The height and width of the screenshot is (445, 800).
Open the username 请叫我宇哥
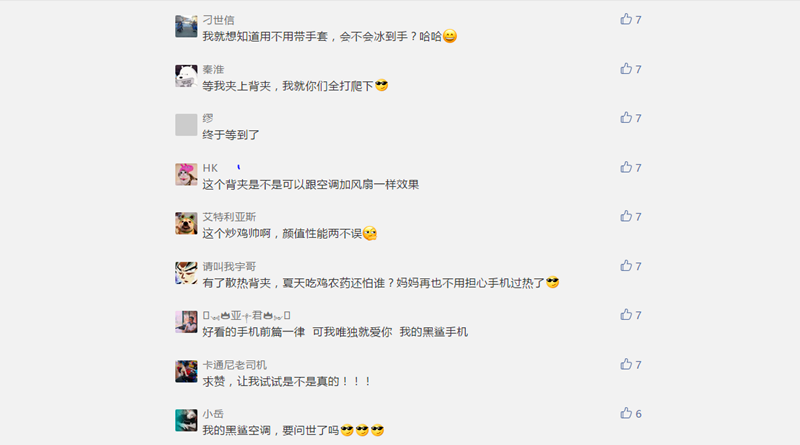[229, 266]
